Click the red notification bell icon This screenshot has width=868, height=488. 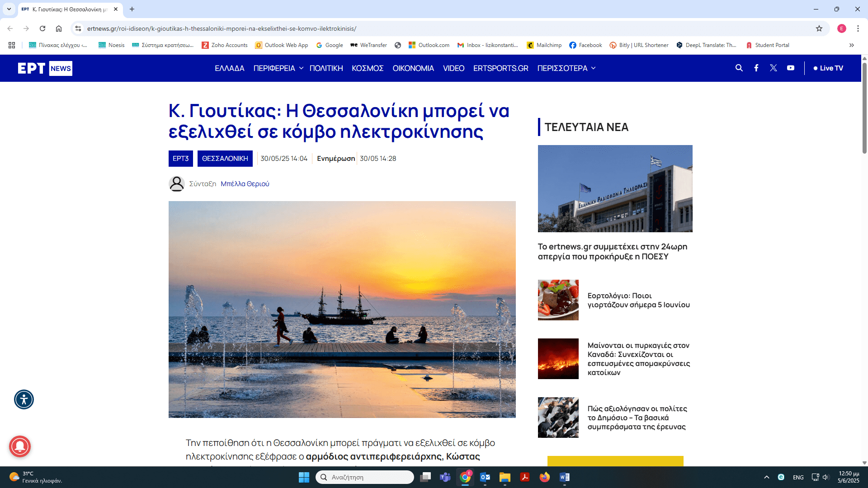(x=20, y=446)
